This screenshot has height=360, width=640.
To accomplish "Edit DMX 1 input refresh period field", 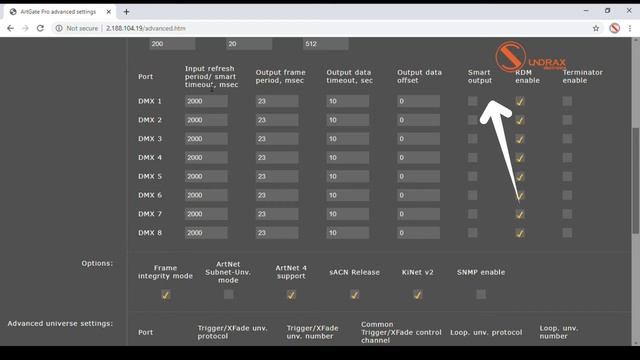I will (206, 101).
